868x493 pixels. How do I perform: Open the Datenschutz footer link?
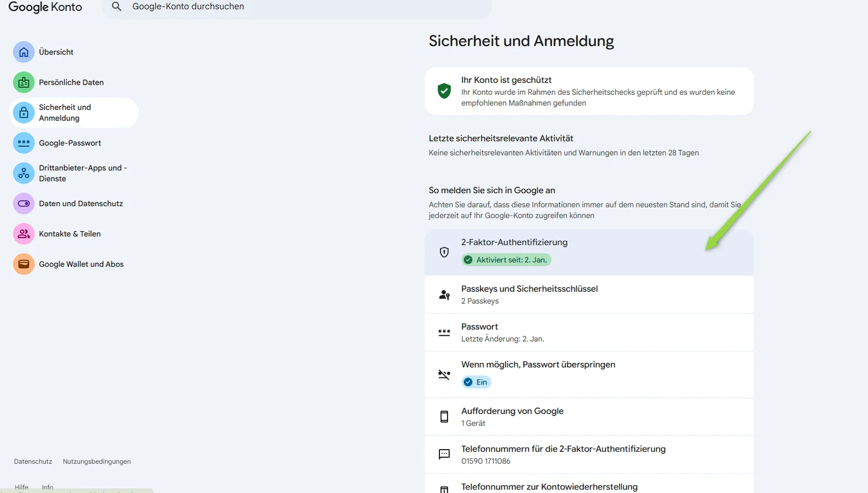tap(33, 462)
